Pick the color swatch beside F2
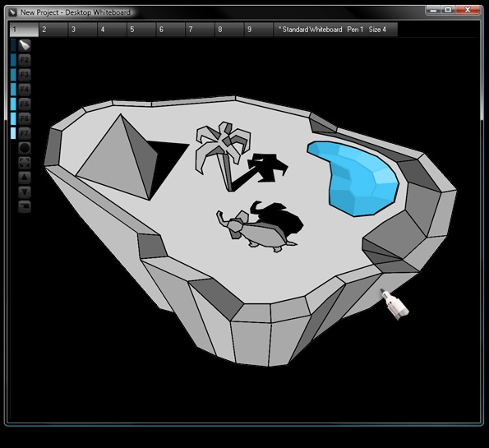489x448 pixels. pos(13,60)
